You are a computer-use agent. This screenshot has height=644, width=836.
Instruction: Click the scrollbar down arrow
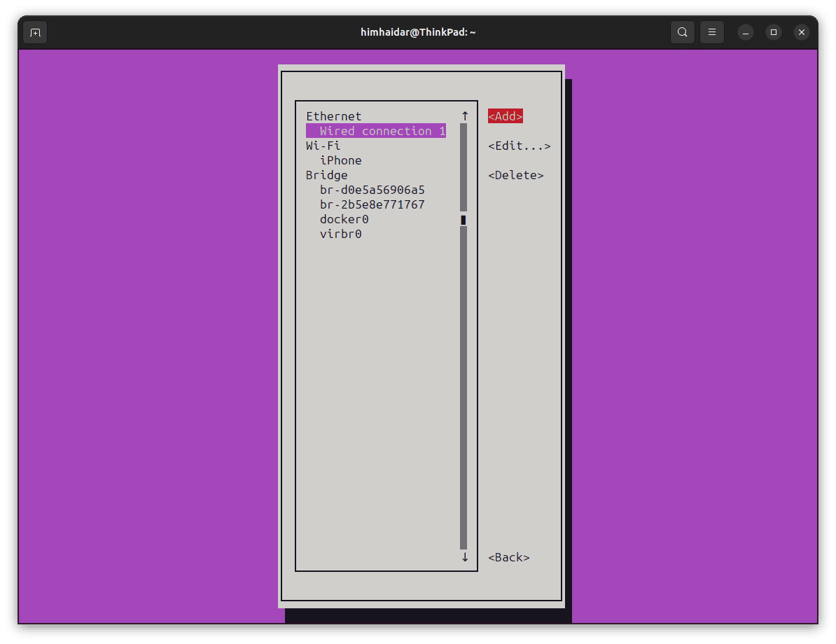(x=464, y=557)
